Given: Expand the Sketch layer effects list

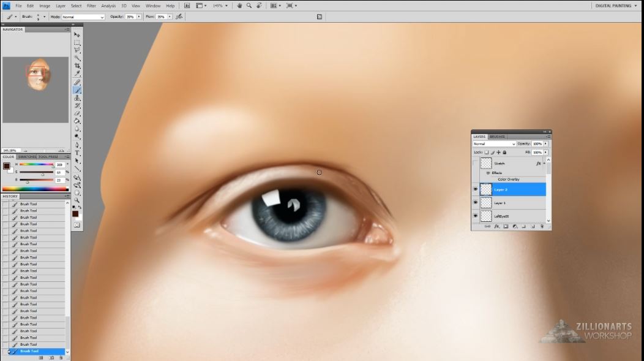Looking at the screenshot, I should point(544,164).
